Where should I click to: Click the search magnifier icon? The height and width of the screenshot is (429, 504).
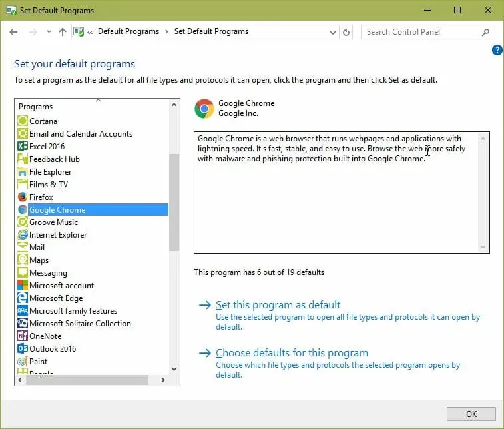click(485, 32)
